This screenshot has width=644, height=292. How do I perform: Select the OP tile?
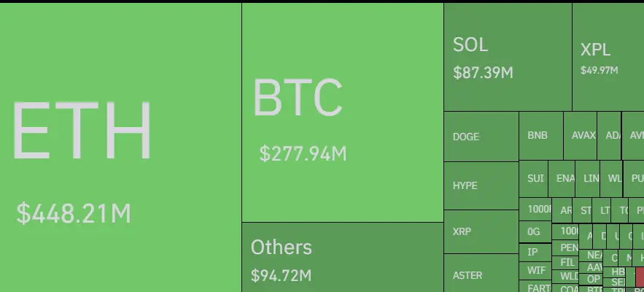coord(591,280)
